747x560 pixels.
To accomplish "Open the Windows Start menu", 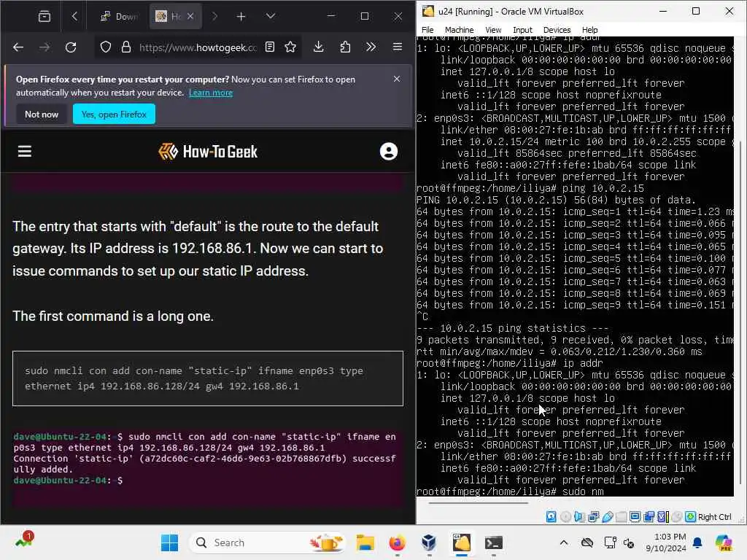I will 169,542.
